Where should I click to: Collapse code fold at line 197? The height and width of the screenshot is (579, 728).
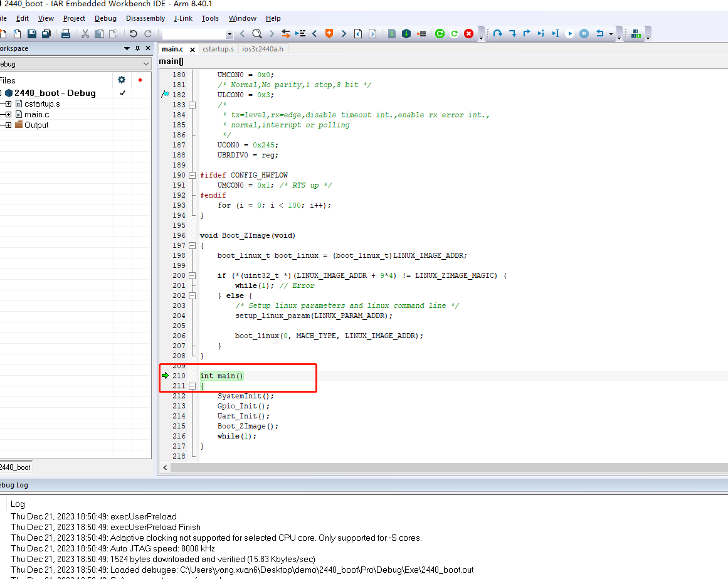point(193,245)
